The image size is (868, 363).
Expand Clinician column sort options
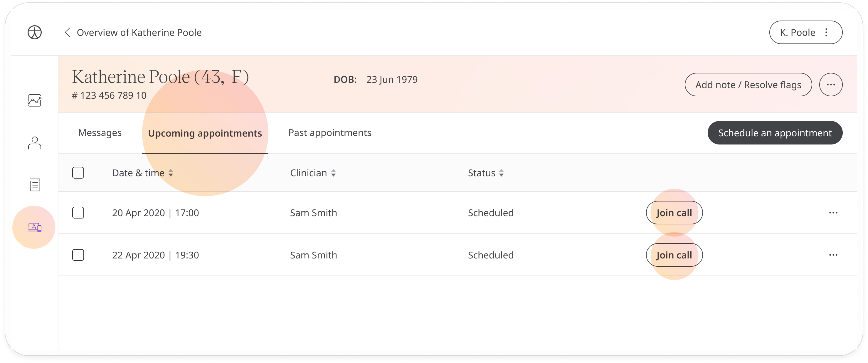333,173
